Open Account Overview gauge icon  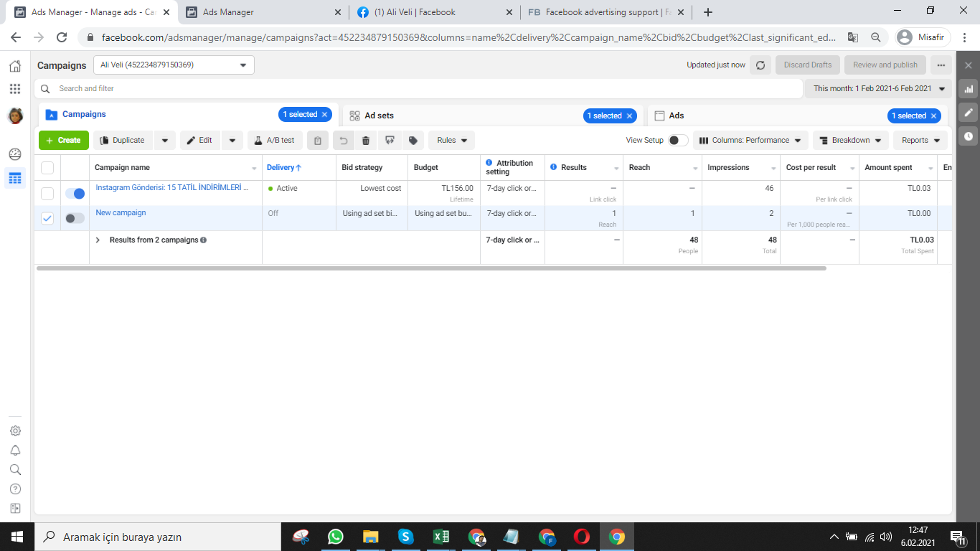click(x=15, y=154)
